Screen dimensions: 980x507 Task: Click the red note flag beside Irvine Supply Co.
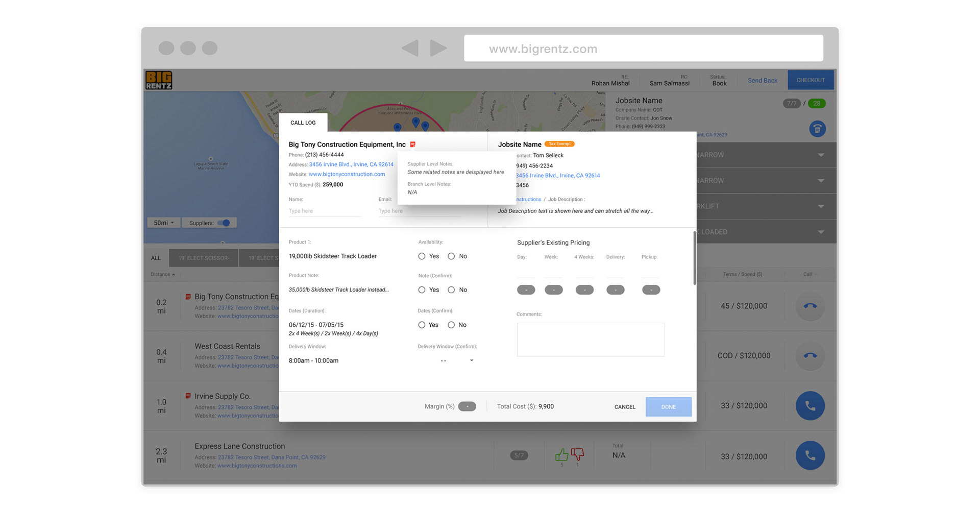click(188, 396)
